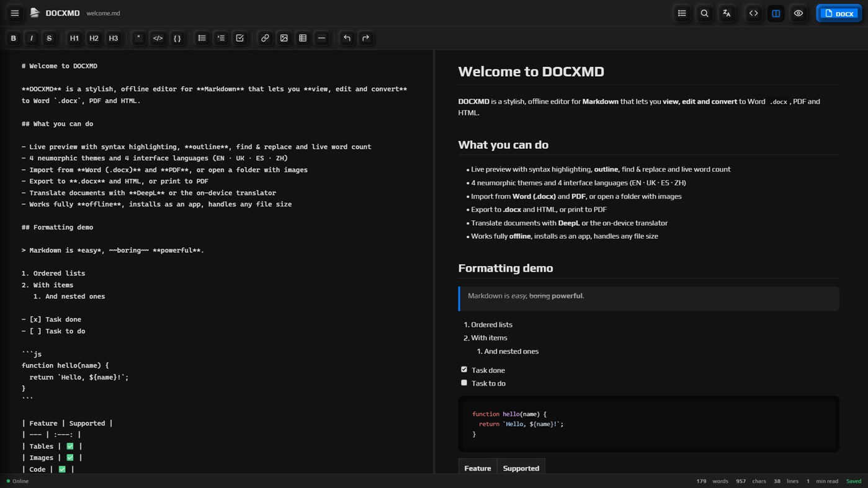Apply strikethrough formatting

click(49, 38)
